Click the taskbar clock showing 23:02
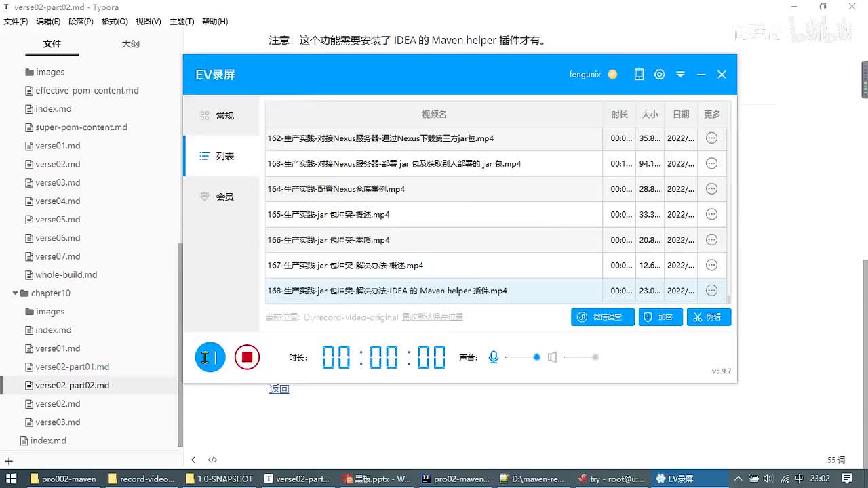 point(821,479)
